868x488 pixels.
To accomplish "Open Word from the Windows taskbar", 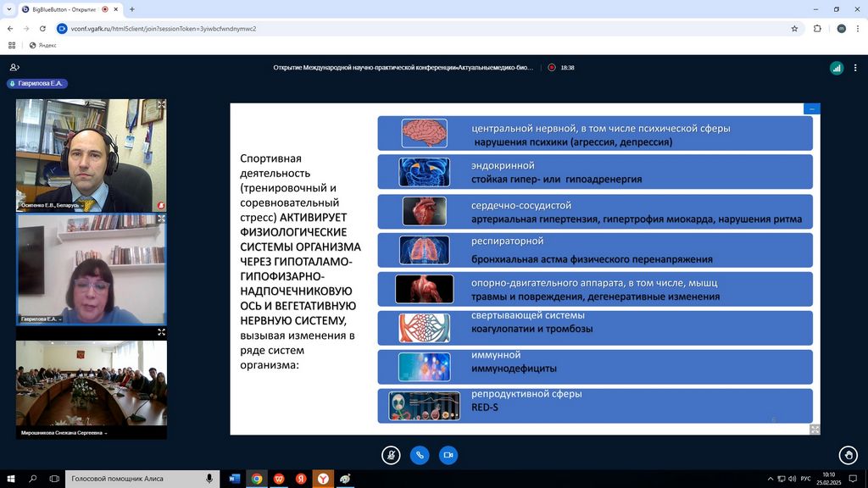I will 235,479.
